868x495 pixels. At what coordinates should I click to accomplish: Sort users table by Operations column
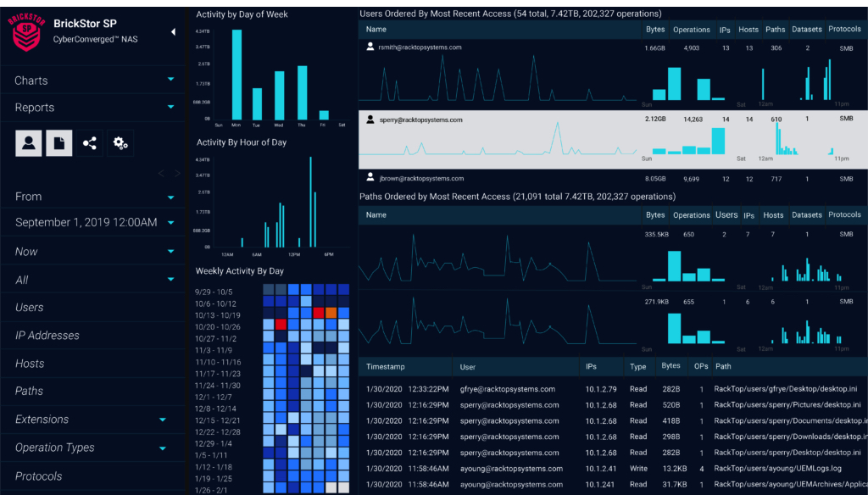(692, 30)
